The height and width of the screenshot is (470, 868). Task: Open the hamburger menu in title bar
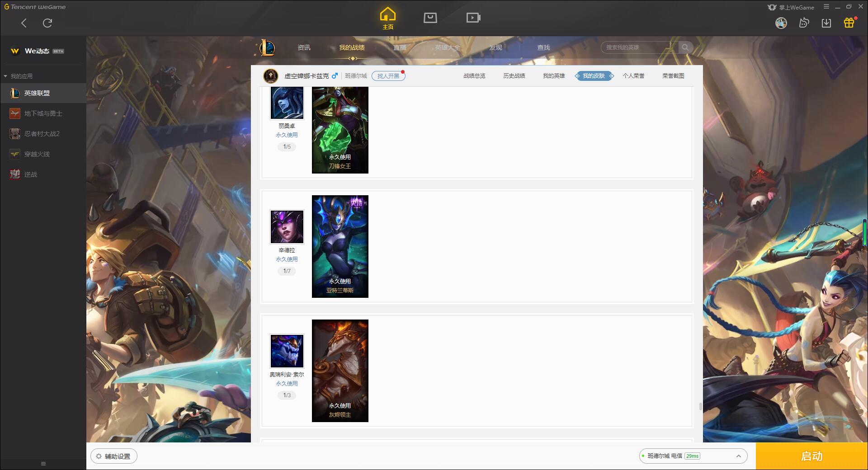pos(826,7)
